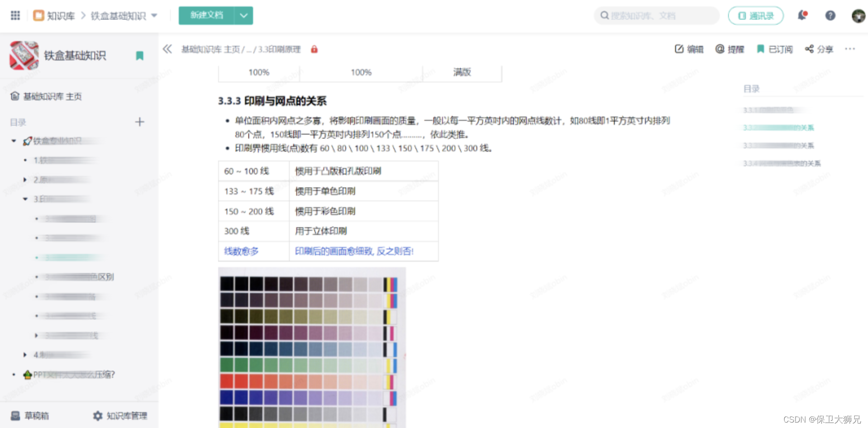Jump to the first 3.3.1 outline entry
Viewport: 868px width, 428px height.
pos(772,110)
